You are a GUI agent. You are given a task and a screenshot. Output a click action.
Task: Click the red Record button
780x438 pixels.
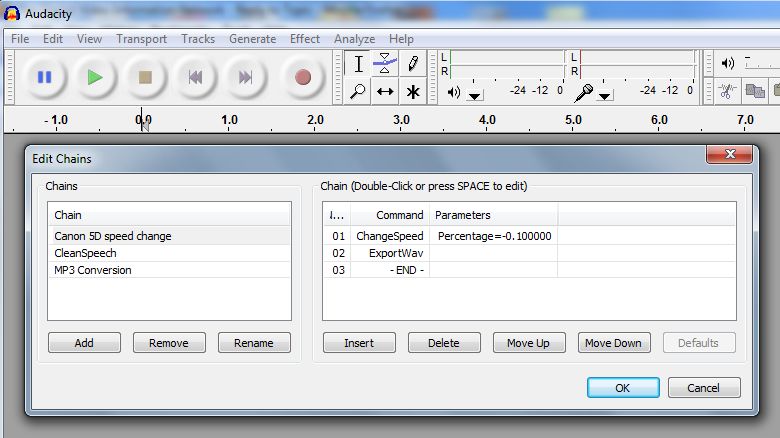click(303, 77)
